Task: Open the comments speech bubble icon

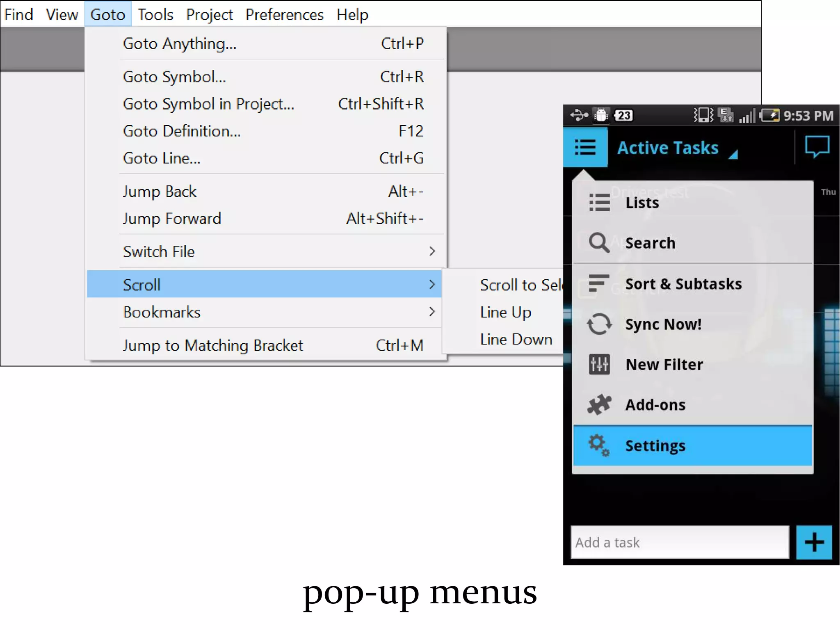Action: pyautogui.click(x=817, y=146)
